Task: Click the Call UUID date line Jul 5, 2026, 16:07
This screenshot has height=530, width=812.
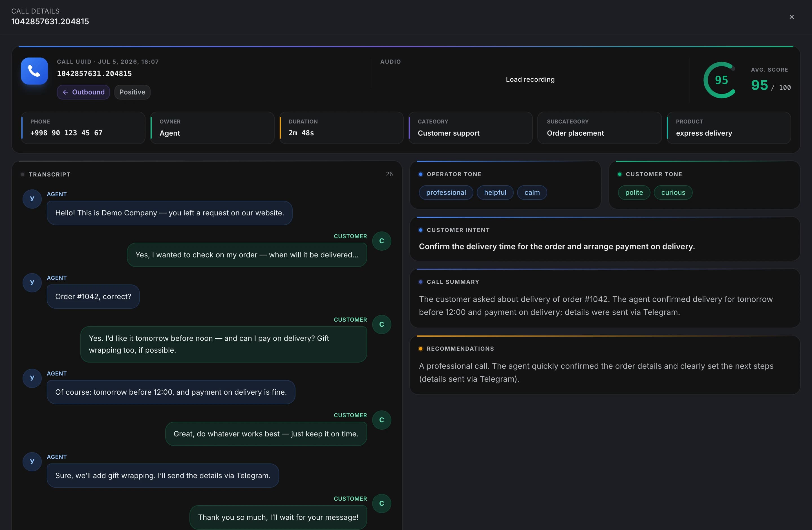Action: tap(108, 62)
